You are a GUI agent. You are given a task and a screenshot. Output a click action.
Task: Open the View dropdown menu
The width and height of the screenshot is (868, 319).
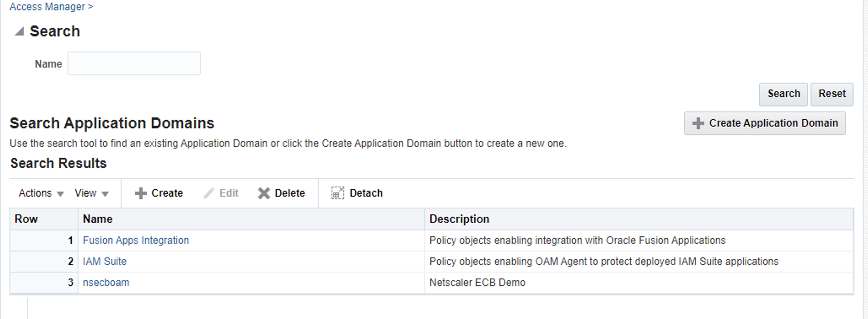(x=92, y=193)
